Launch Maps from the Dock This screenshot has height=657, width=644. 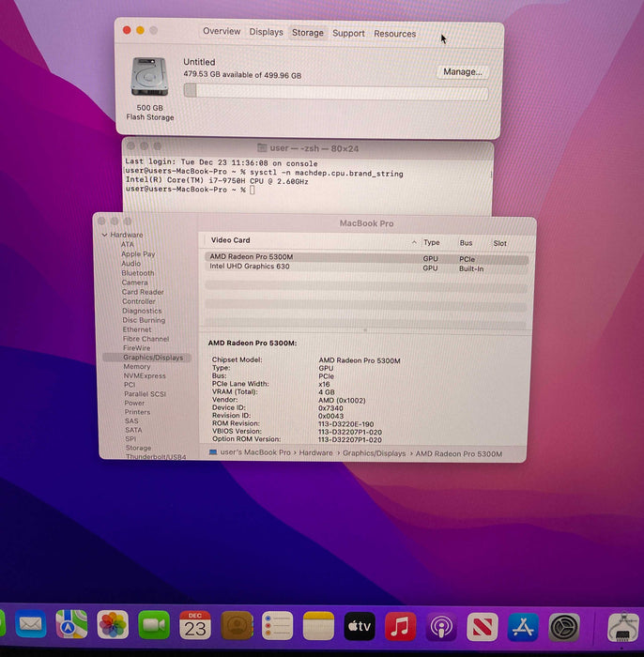tap(71, 624)
